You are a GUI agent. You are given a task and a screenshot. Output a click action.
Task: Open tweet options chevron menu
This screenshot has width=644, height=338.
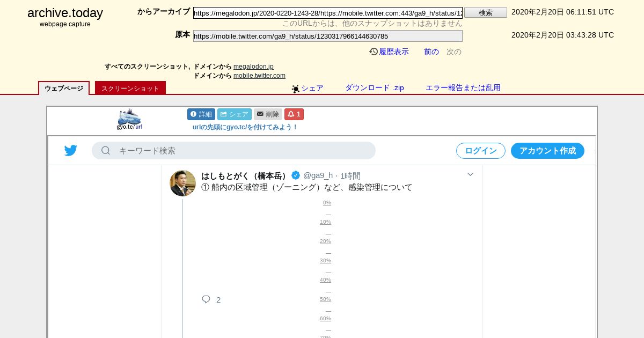pyautogui.click(x=470, y=174)
